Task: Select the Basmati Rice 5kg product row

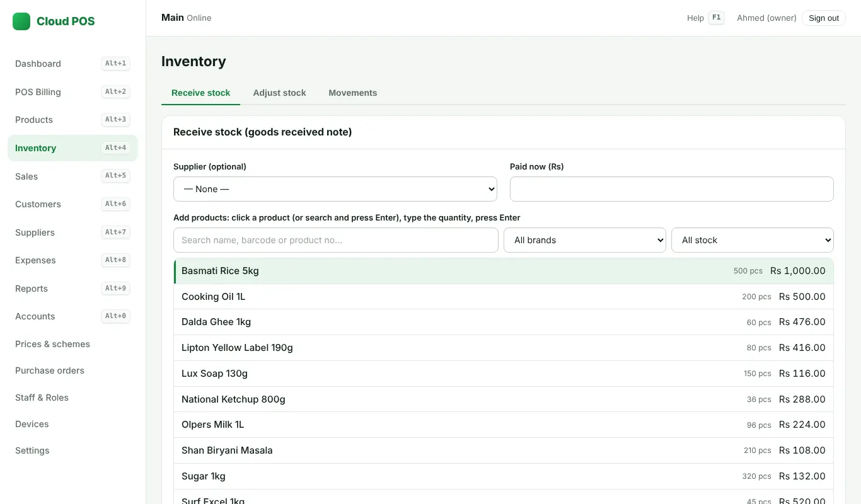Action: 504,271
